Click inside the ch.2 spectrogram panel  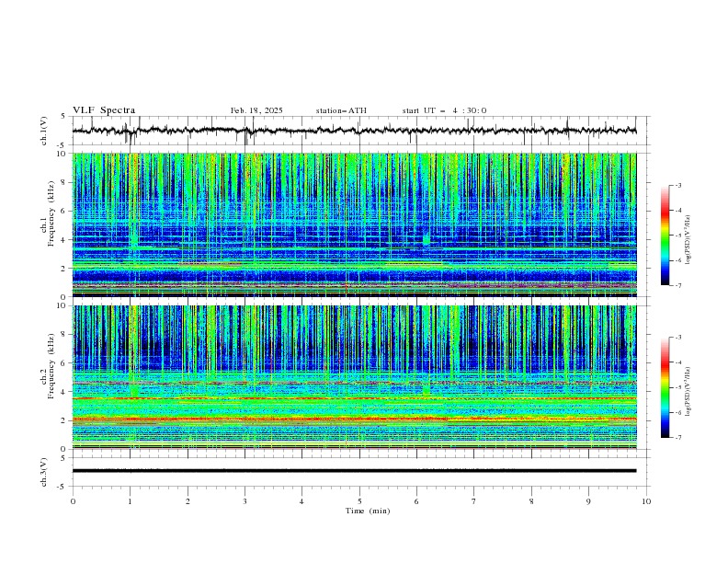(354, 377)
